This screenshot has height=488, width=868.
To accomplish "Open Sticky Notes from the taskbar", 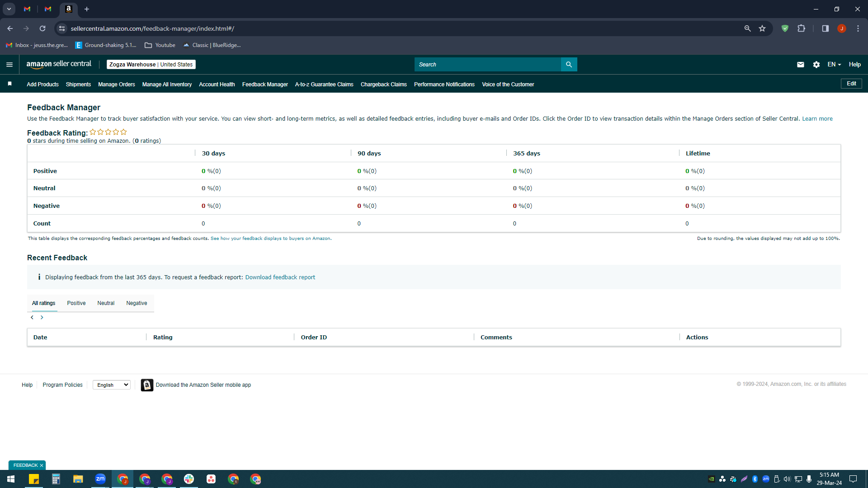I will (x=34, y=479).
